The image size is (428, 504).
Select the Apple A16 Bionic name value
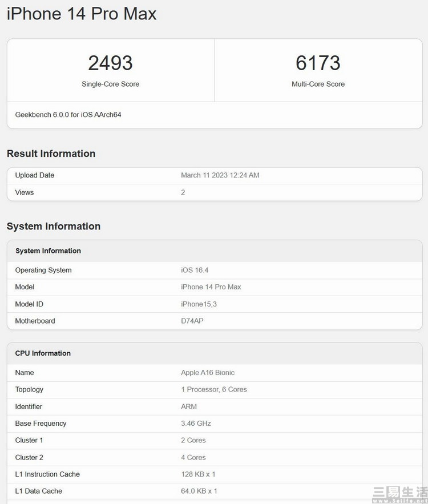[x=208, y=373]
